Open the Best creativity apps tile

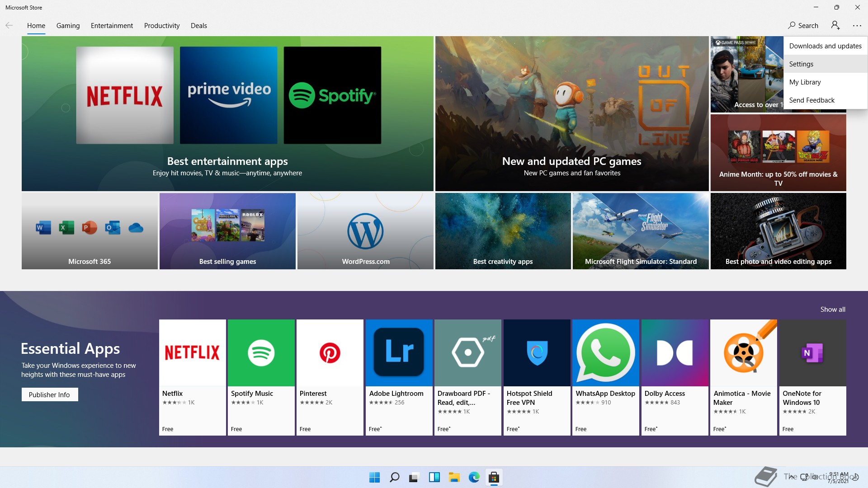pos(503,231)
